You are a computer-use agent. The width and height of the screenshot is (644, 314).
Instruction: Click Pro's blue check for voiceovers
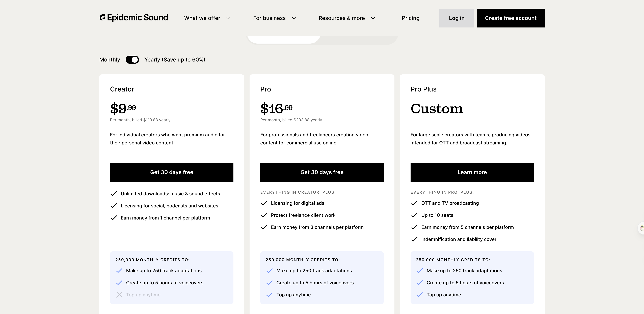point(270,282)
